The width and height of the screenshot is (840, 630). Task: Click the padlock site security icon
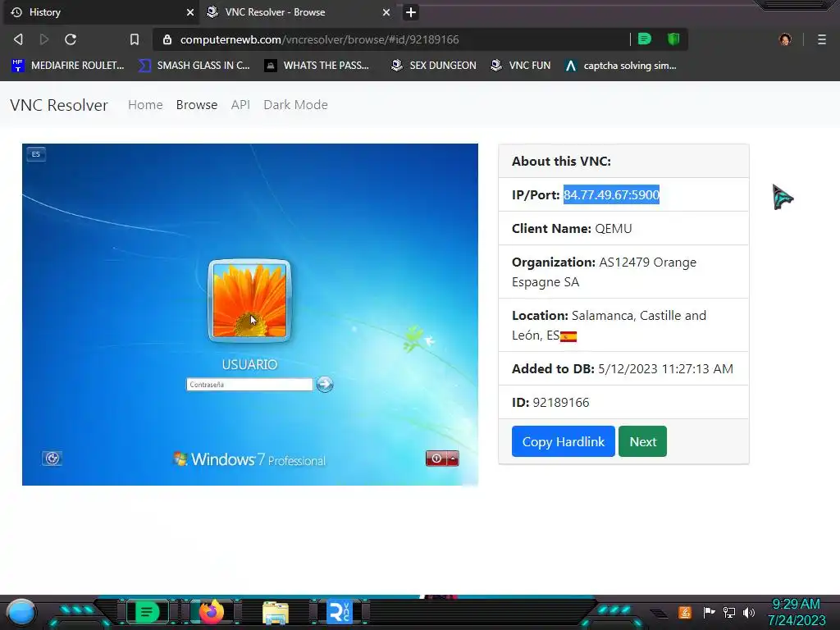pos(167,39)
